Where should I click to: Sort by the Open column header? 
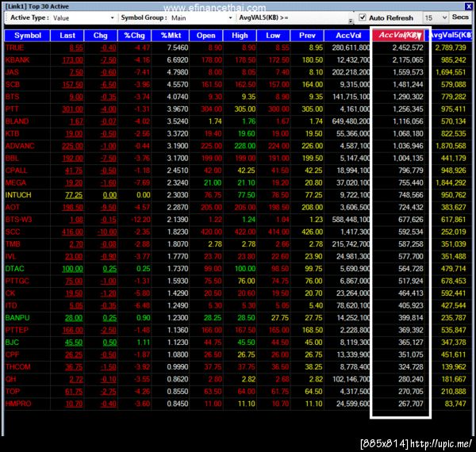click(205, 36)
